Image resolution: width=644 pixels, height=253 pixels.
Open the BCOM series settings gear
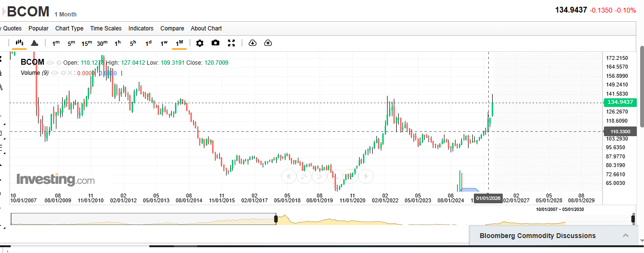[59, 63]
